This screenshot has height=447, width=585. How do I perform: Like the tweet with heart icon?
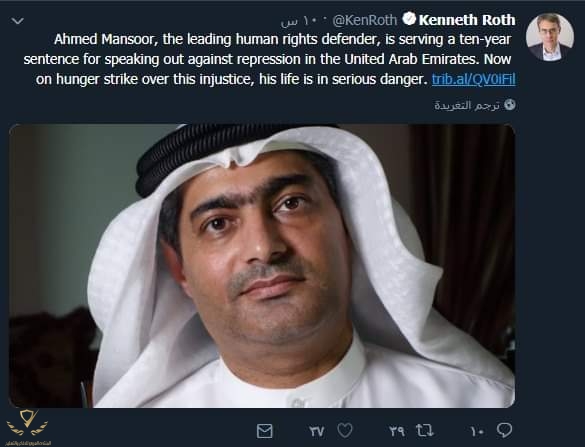coord(345,431)
